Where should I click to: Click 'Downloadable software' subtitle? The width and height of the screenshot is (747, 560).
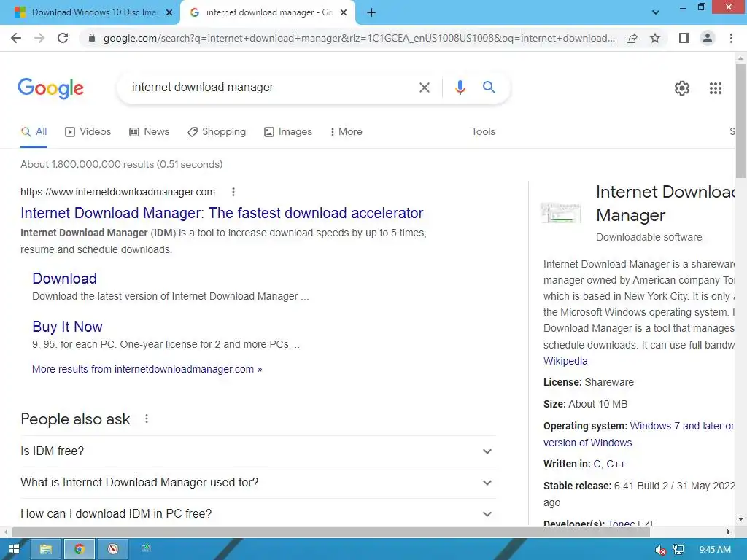649,237
